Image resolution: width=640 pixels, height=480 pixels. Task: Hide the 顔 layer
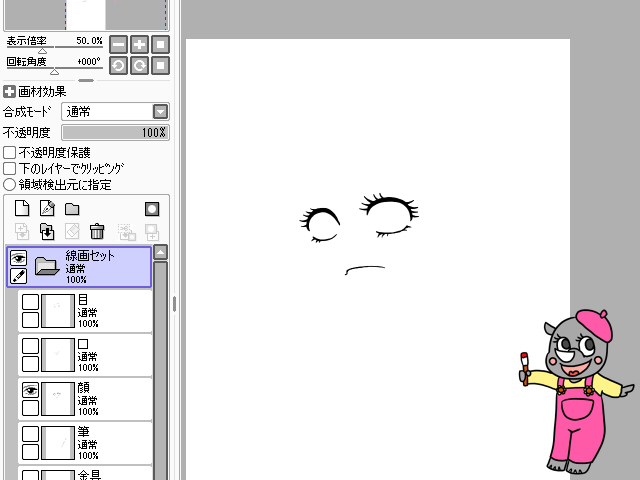click(30, 390)
